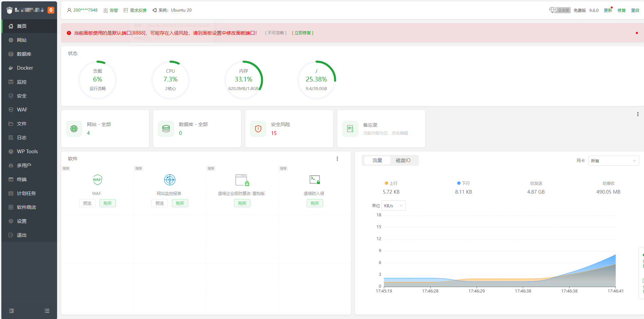Open Docker in the sidebar menu

click(25, 68)
